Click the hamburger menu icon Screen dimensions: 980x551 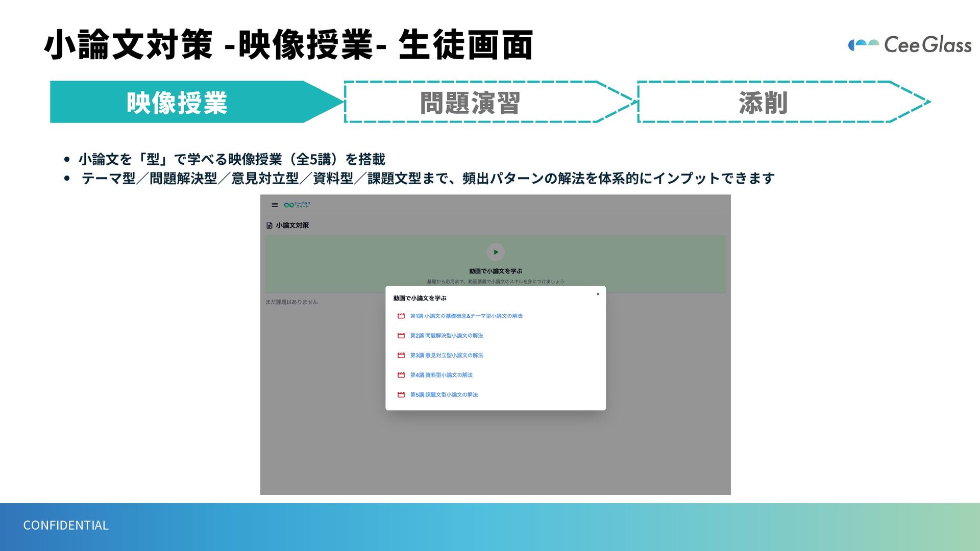click(275, 205)
